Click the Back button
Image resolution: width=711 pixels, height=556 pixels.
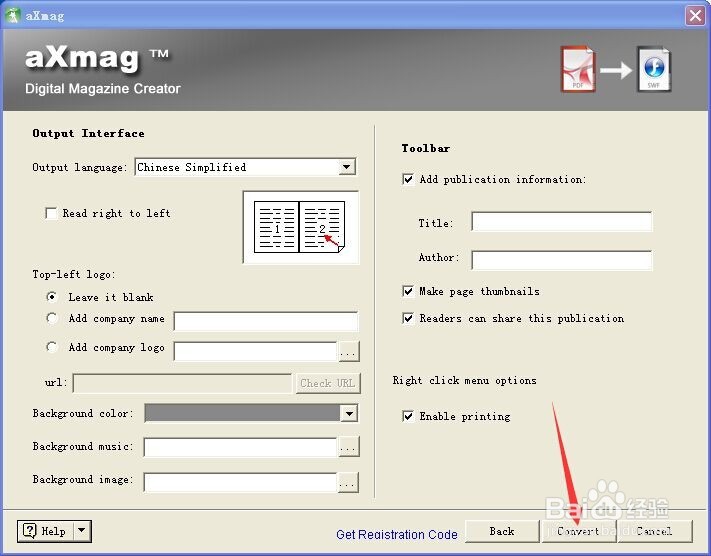pyautogui.click(x=502, y=531)
